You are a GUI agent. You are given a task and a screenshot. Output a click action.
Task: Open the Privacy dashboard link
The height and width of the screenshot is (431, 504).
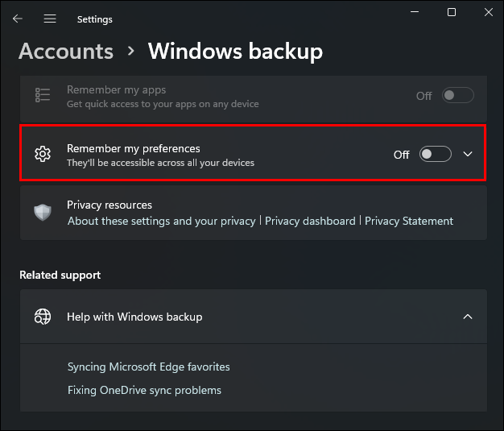click(310, 221)
